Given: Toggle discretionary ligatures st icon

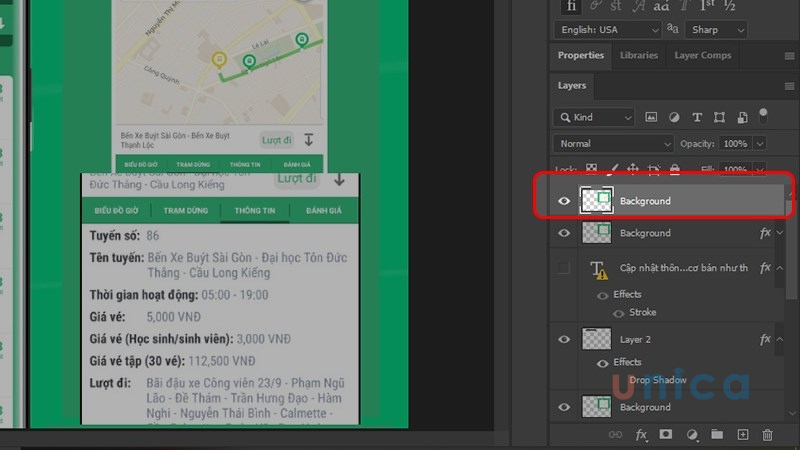Looking at the screenshot, I should point(616,6).
